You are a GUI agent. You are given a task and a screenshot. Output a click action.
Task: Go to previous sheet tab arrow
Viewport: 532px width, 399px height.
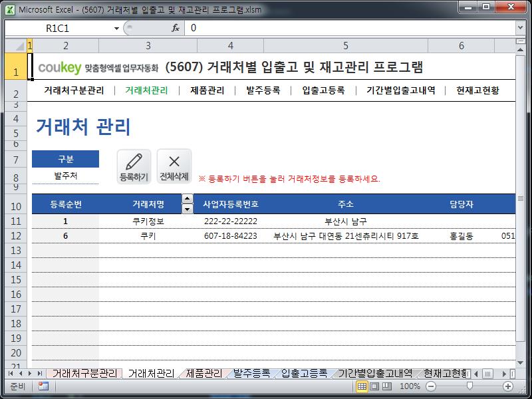click(x=21, y=374)
